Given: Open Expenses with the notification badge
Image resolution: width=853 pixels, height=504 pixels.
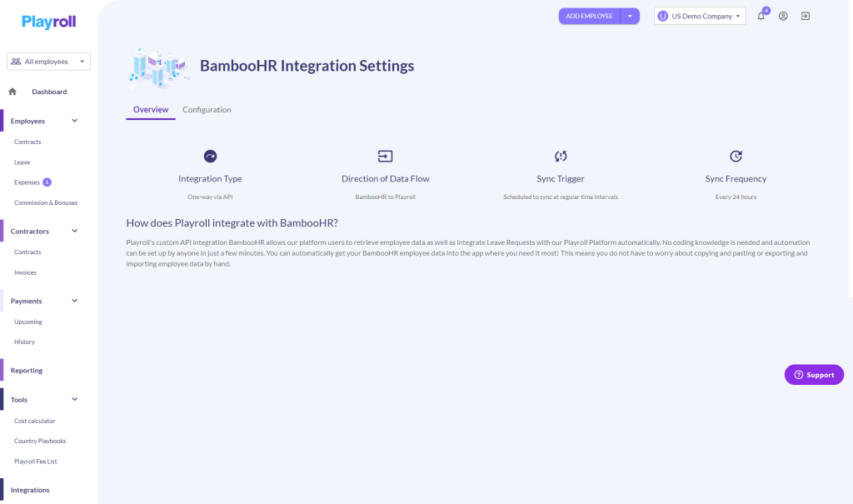Looking at the screenshot, I should click(x=27, y=182).
